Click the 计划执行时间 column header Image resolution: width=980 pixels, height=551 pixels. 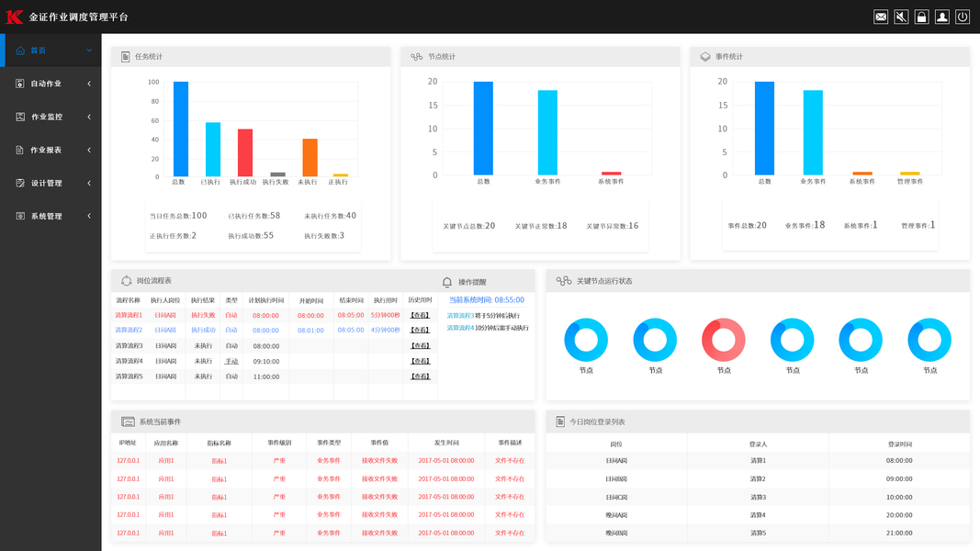[266, 300]
